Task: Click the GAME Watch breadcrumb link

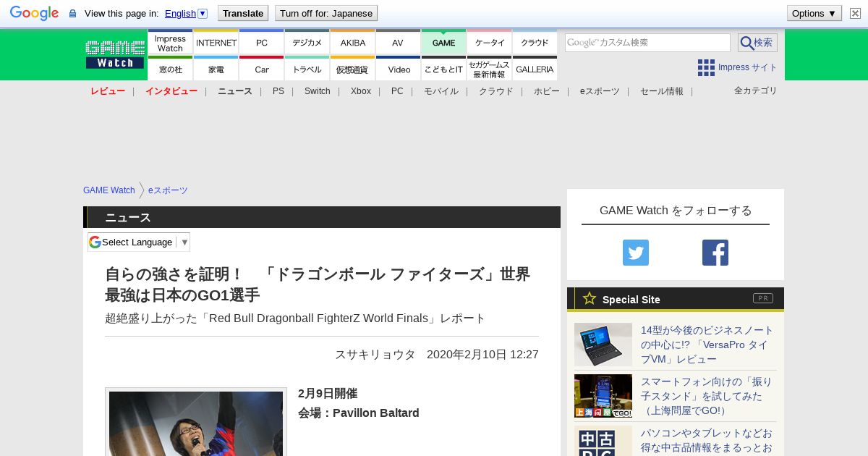Action: 109,190
